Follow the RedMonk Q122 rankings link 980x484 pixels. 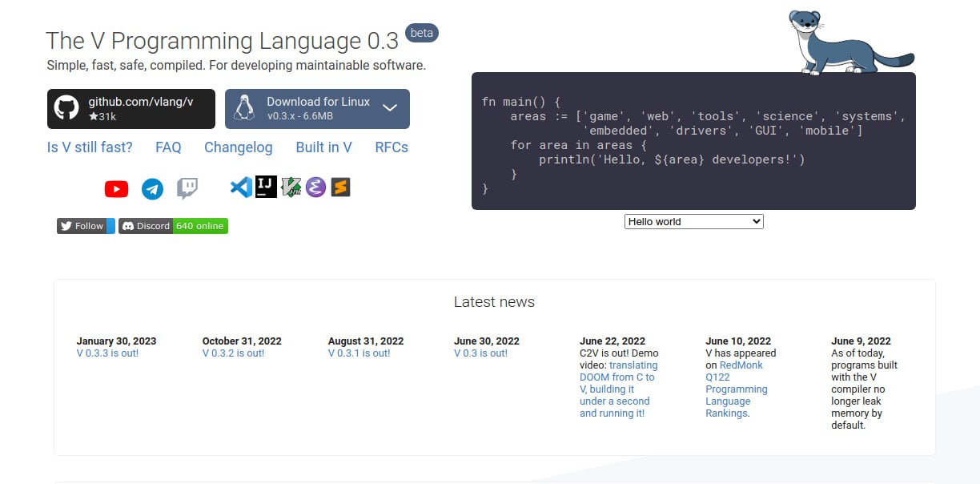[736, 389]
